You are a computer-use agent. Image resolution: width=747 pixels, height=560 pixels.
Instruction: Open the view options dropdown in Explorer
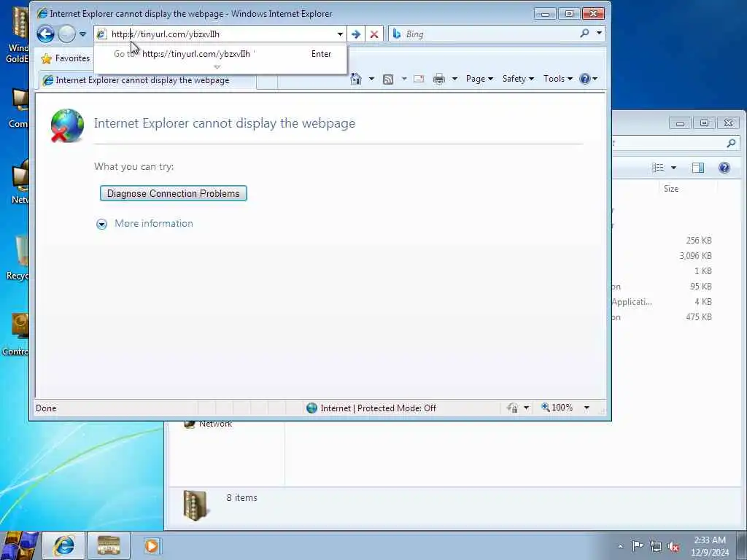[x=673, y=168]
